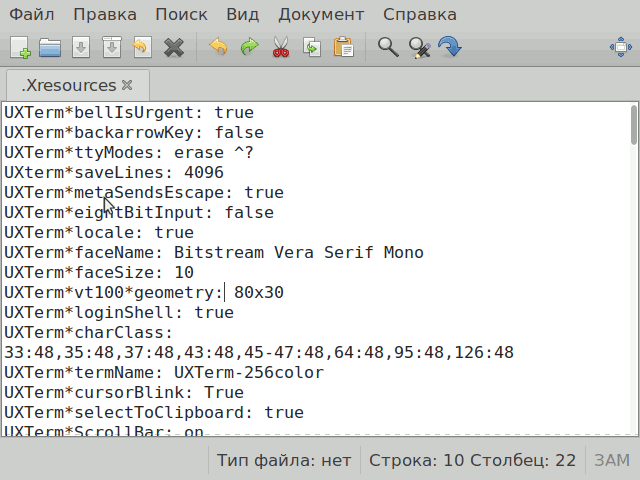
Task: Click 'Bitstream Vera Serif Mono' font name
Action: click(x=299, y=253)
